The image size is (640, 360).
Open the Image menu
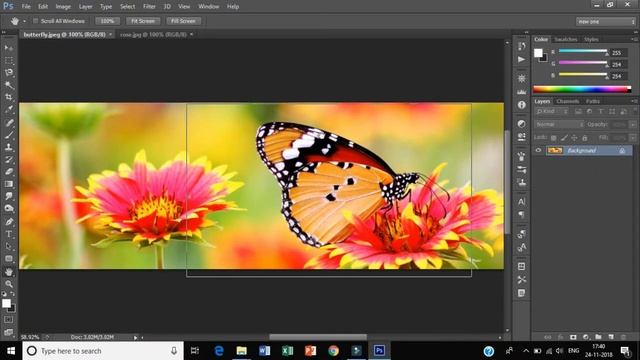63,7
